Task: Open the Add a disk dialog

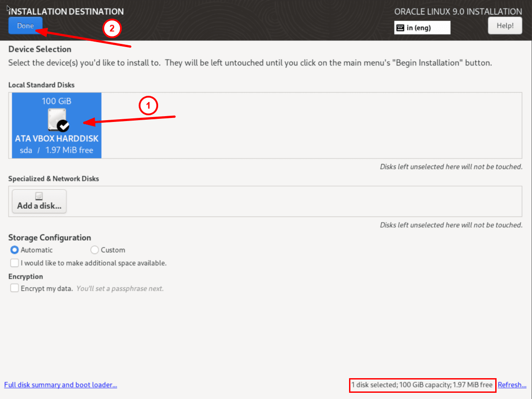Action: click(x=39, y=201)
